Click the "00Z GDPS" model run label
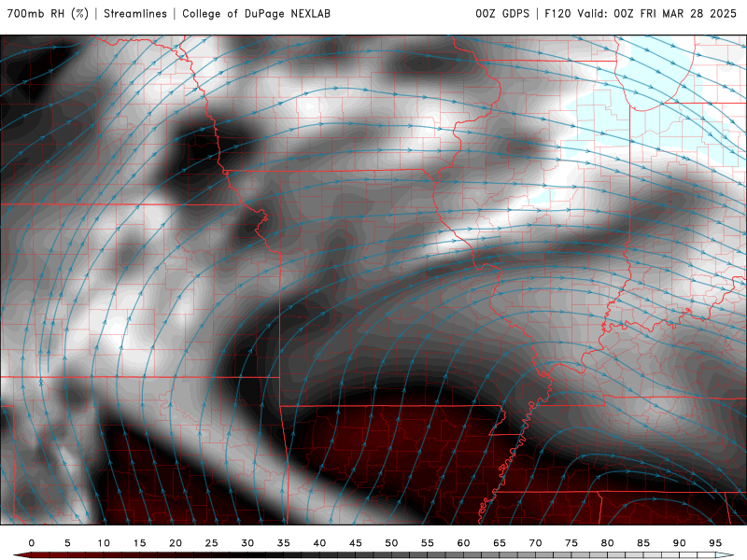The height and width of the screenshot is (560, 747). pyautogui.click(x=502, y=14)
